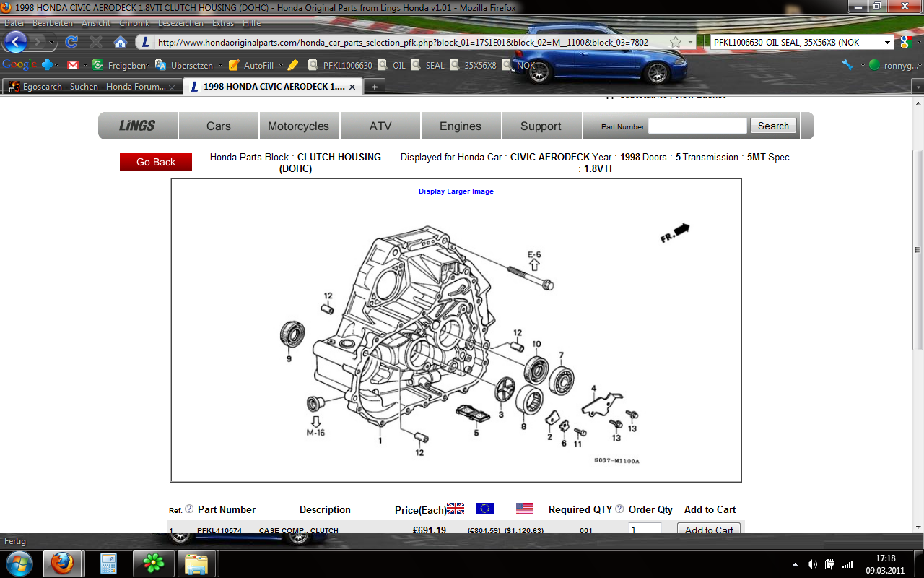Screen dimensions: 924x578
Task: Click the highlighter pen icon in toolbar
Action: pyautogui.click(x=292, y=65)
